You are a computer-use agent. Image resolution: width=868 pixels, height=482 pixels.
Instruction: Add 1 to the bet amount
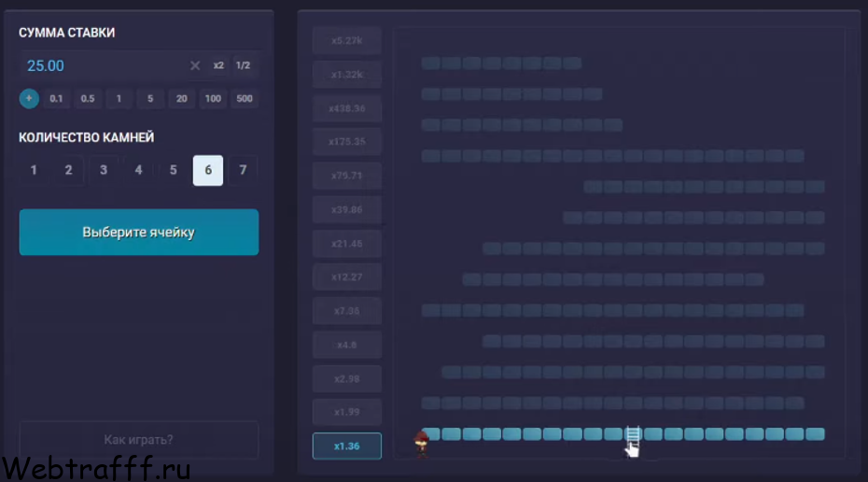119,99
